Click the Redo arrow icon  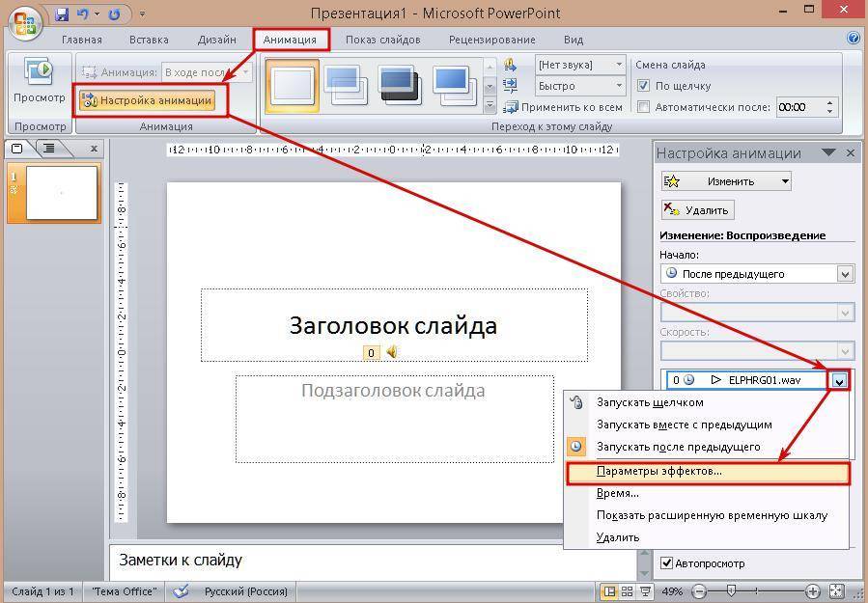(x=114, y=14)
